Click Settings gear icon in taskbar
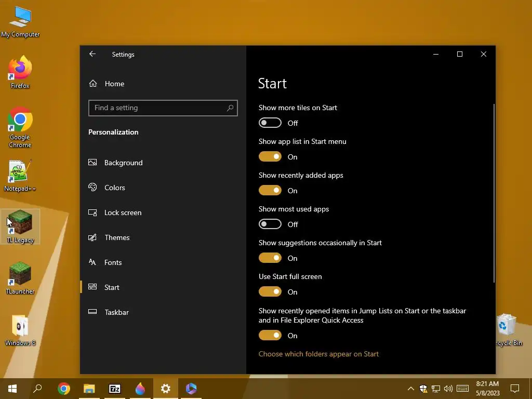 coord(166,389)
